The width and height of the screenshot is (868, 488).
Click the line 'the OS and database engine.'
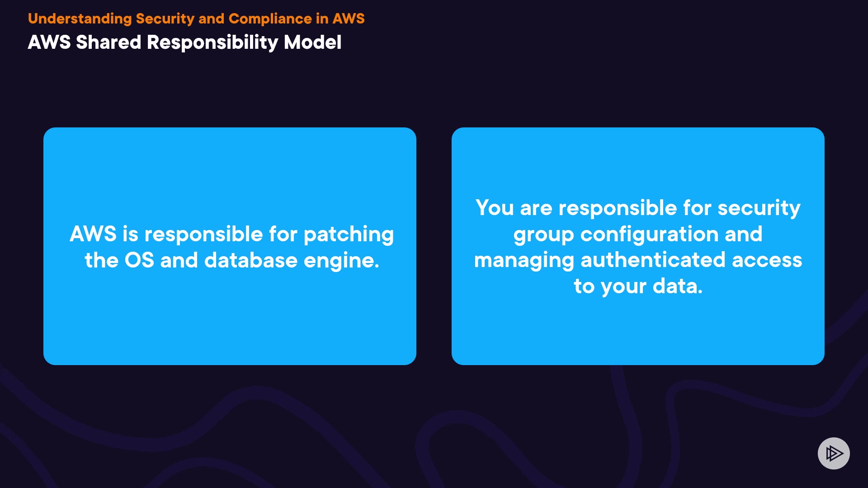(x=231, y=260)
